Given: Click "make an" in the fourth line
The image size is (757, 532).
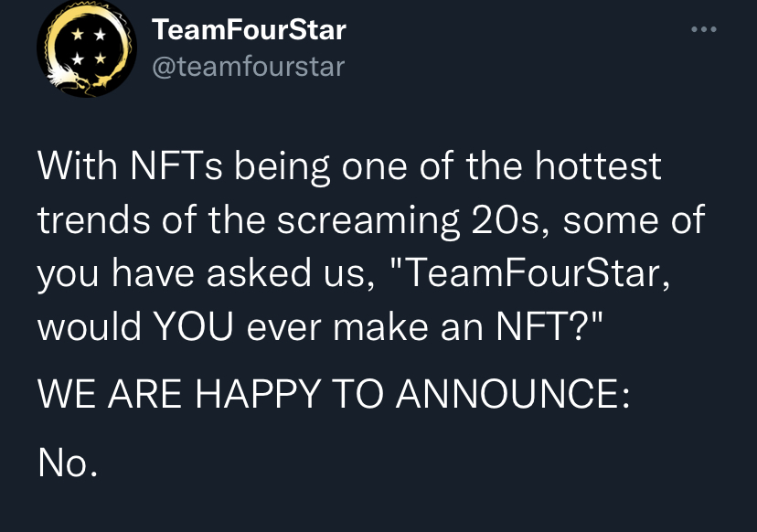Looking at the screenshot, I should point(408,327).
